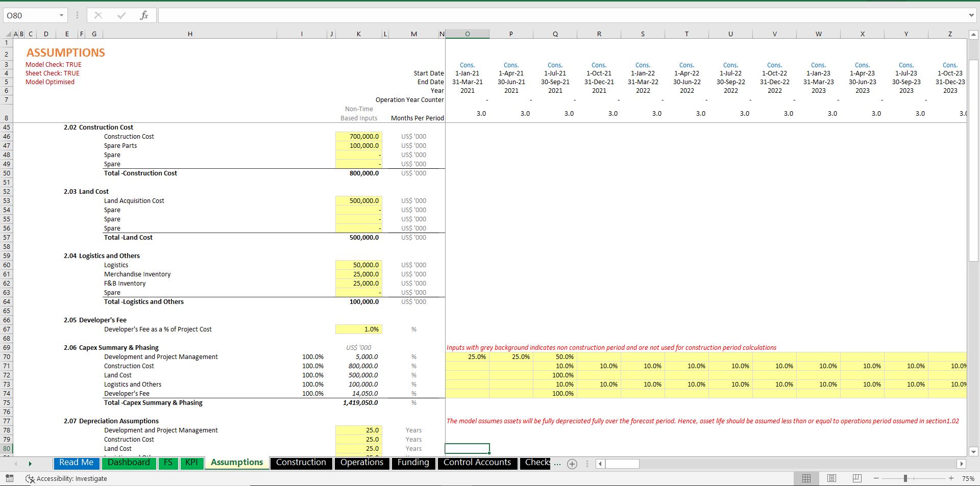980x486 pixels.
Task: Click vertical scrollbar down arrow
Action: [x=973, y=451]
